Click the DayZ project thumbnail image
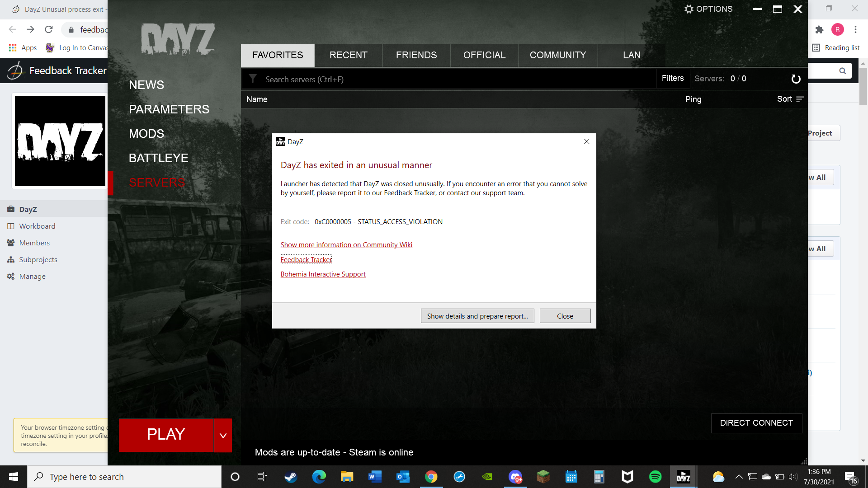Image resolution: width=868 pixels, height=488 pixels. tap(60, 141)
